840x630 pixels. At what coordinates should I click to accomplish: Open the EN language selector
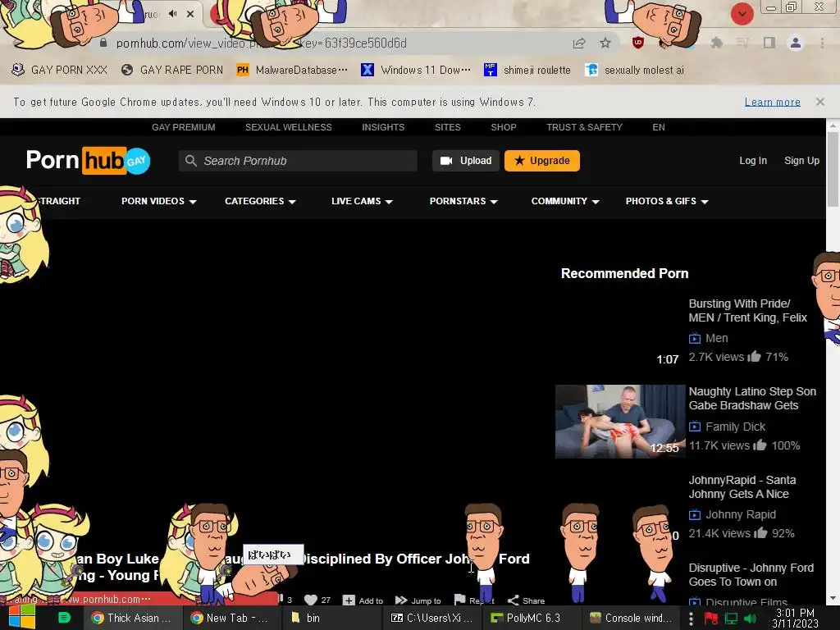coord(659,127)
